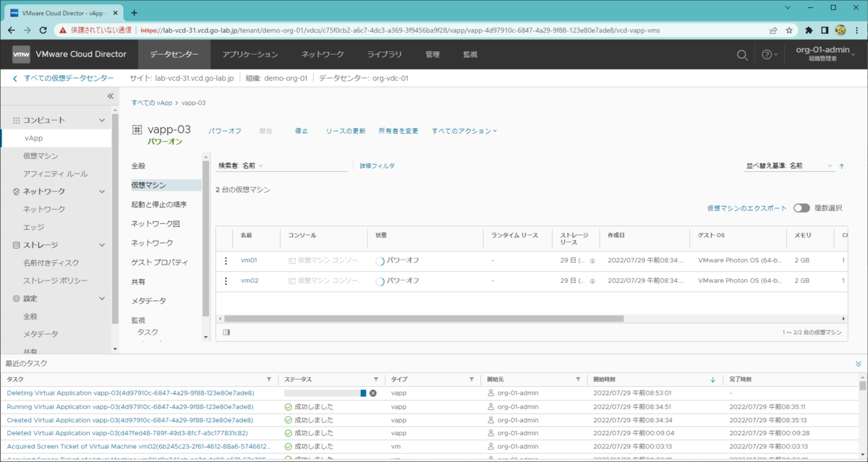Open a new browser tab with plus icon

[135, 12]
